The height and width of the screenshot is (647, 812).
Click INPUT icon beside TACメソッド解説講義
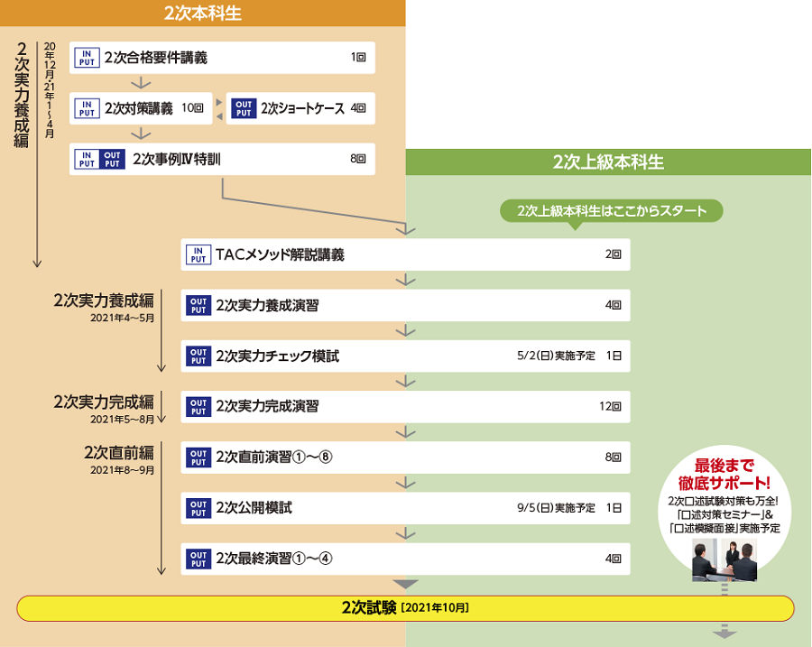coord(198,254)
